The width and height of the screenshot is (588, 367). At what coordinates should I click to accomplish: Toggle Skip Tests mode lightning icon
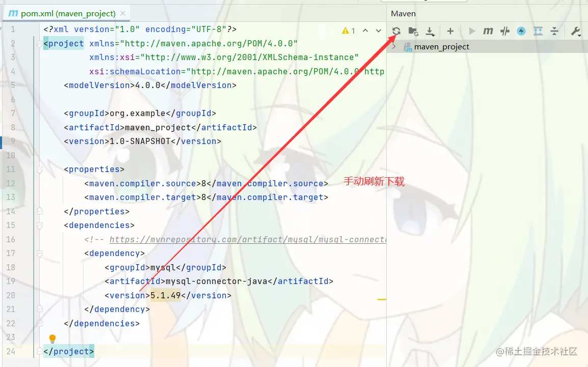521,31
